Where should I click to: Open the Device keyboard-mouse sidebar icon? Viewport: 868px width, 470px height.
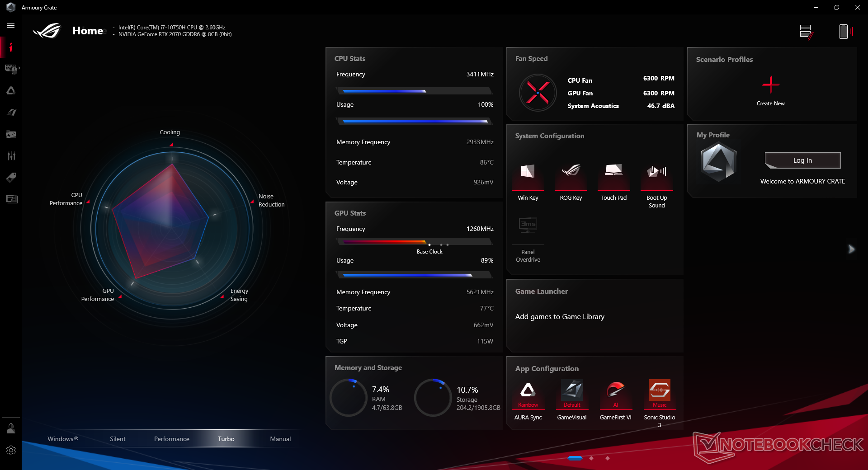coord(10,69)
